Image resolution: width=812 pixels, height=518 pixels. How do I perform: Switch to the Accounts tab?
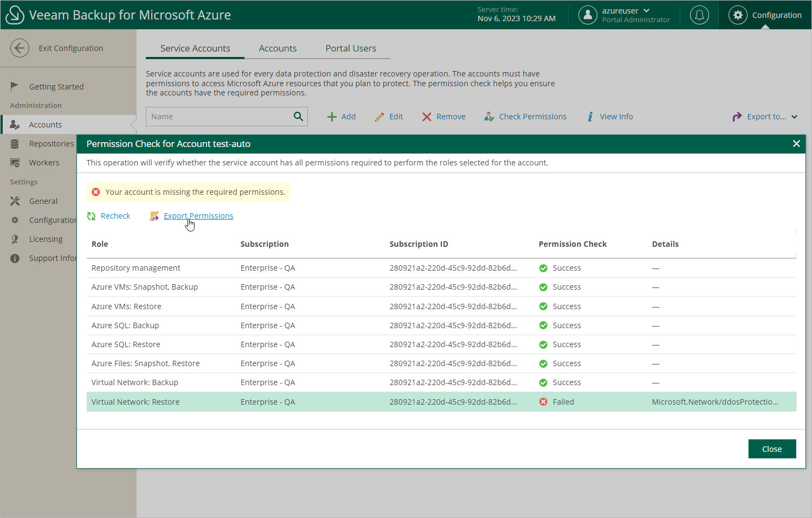point(278,48)
